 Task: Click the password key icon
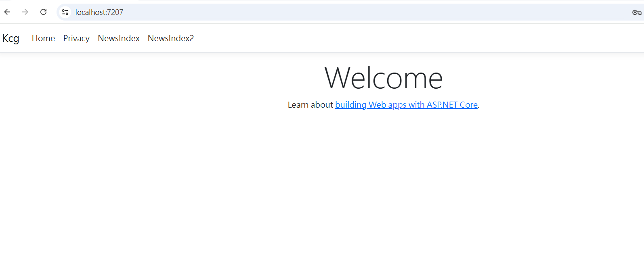pos(637,12)
